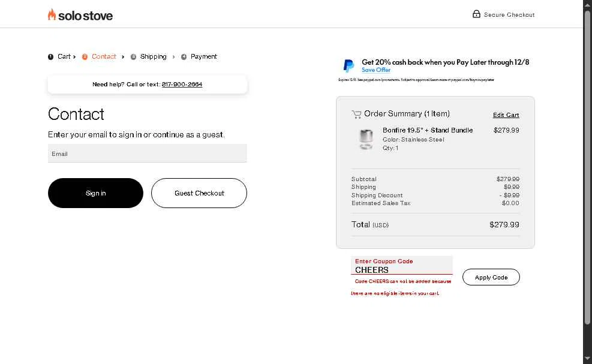Open the Edit Cart link

click(x=506, y=115)
